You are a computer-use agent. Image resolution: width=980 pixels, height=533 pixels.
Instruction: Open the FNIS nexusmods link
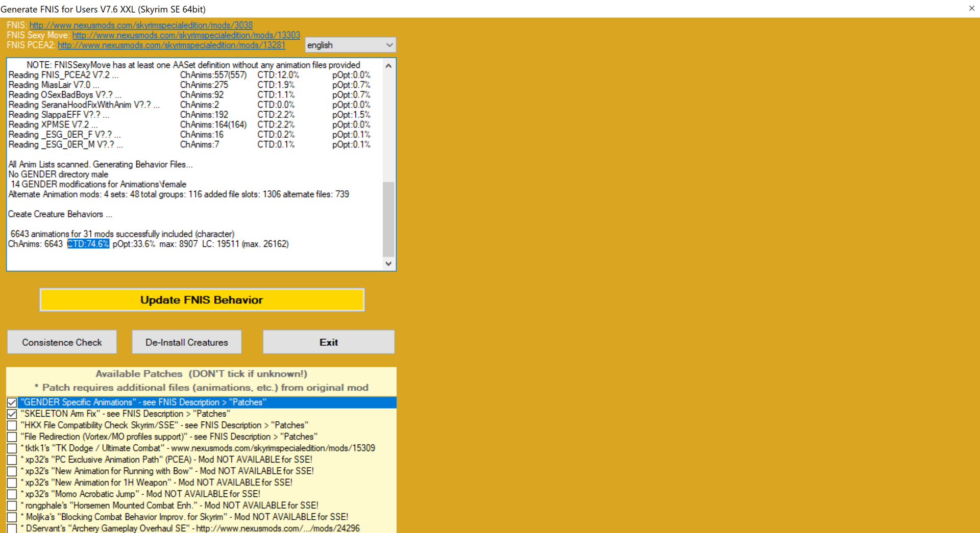tap(141, 25)
